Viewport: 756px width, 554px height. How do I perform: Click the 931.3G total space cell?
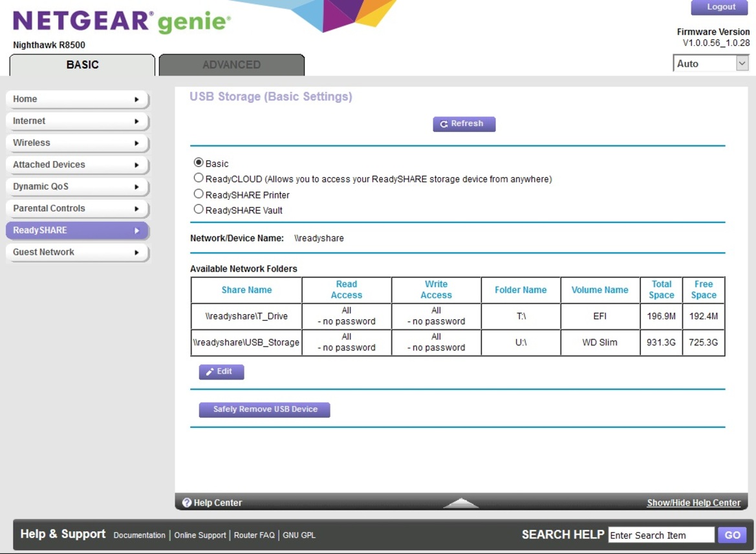pyautogui.click(x=661, y=343)
